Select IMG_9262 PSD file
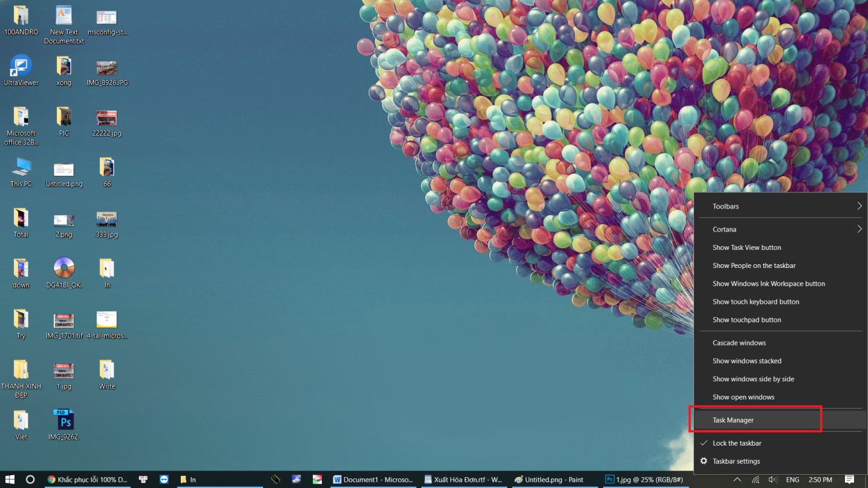 (64, 425)
